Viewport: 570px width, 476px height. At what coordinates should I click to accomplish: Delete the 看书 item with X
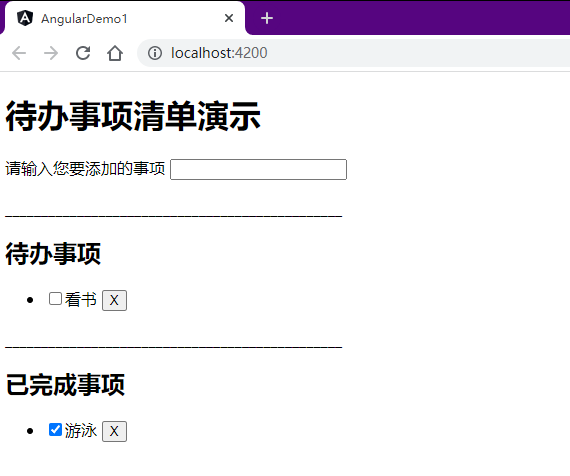(x=115, y=300)
